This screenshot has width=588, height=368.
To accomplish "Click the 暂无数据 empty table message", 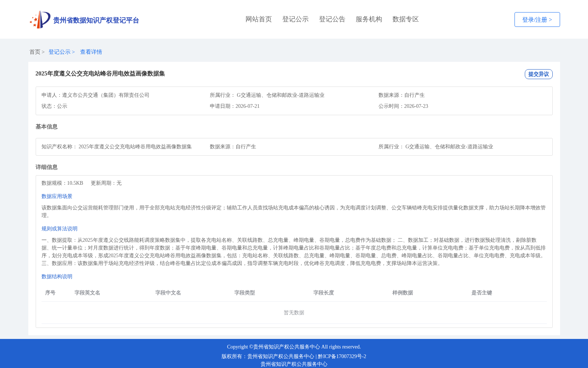I will click(x=294, y=312).
